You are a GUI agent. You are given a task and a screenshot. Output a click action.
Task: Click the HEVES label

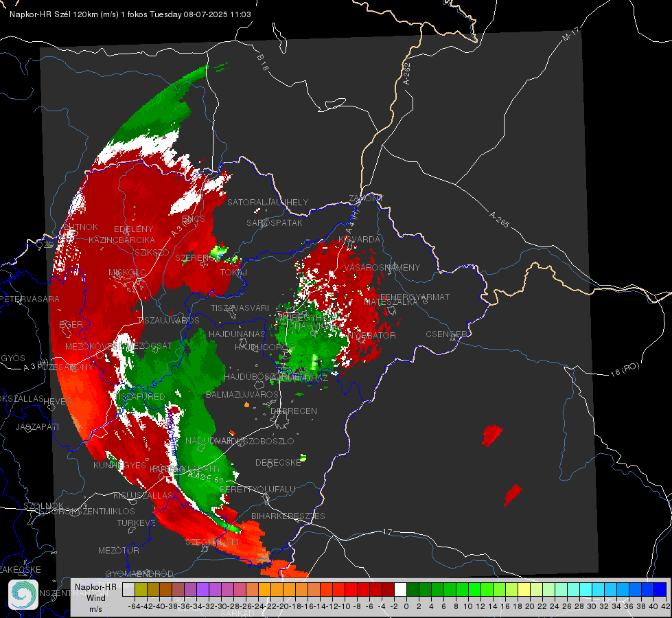click(58, 401)
